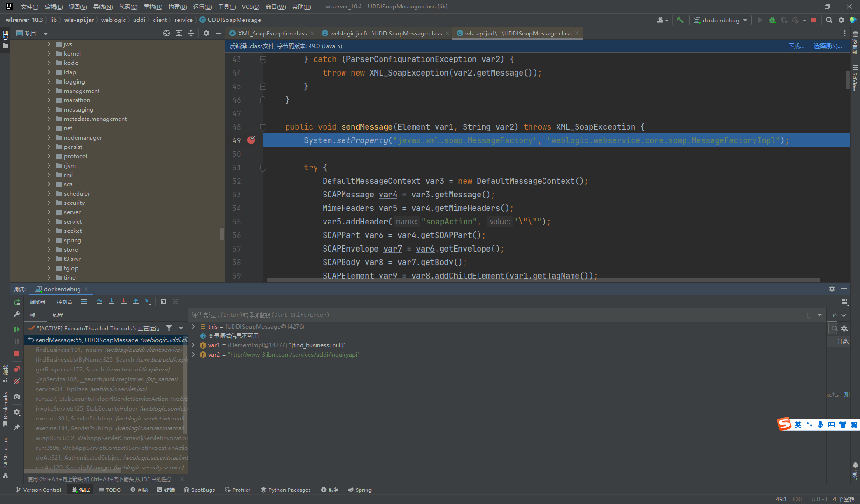Select the 线程 threads tab

pos(58,315)
